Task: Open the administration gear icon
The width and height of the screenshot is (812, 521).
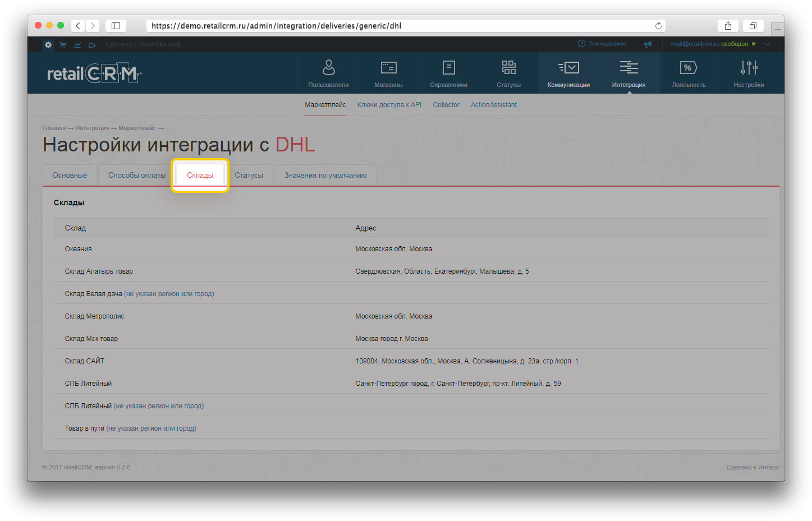Action: (48, 45)
